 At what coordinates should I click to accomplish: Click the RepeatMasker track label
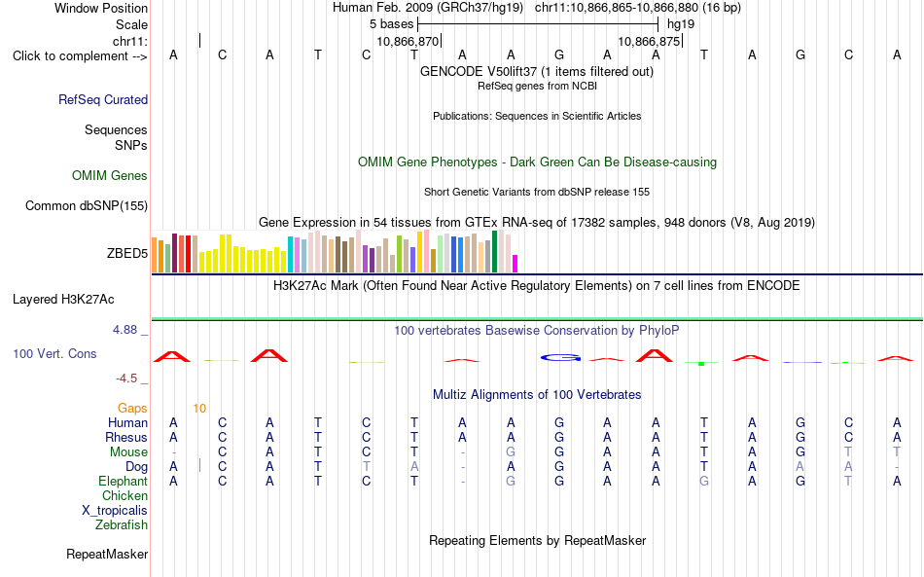(107, 554)
